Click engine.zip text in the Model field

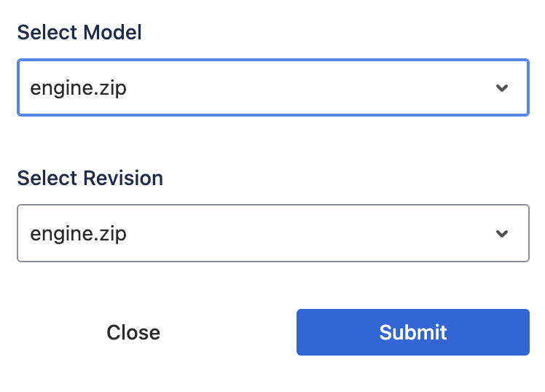(x=78, y=88)
